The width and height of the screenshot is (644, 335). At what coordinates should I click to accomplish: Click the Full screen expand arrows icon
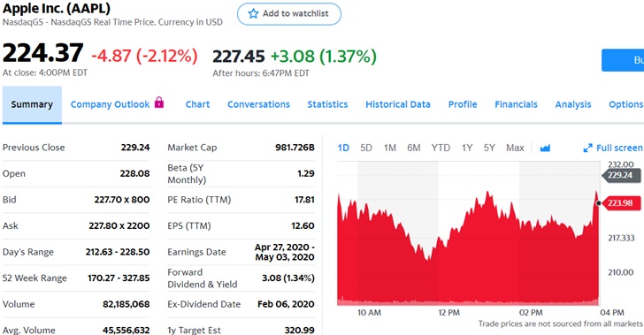pos(587,148)
